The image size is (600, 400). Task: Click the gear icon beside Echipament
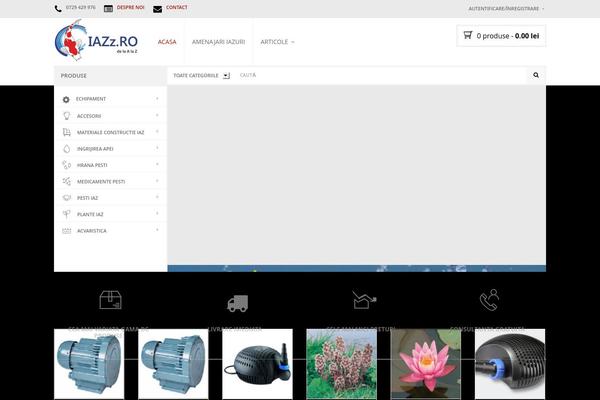(x=66, y=99)
